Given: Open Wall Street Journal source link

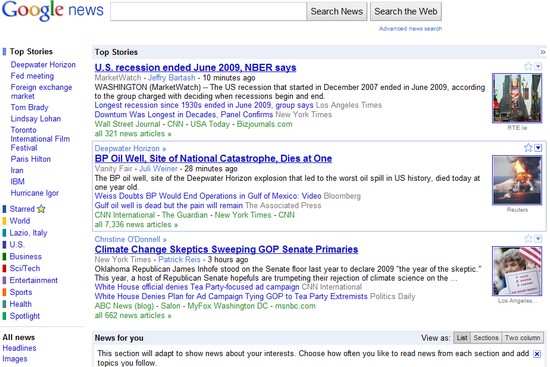Looking at the screenshot, I should pyautogui.click(x=127, y=124).
